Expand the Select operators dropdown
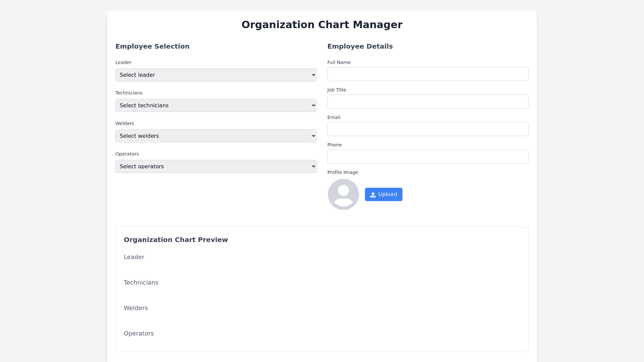Screen dimensions: 644x362 tap(216, 167)
